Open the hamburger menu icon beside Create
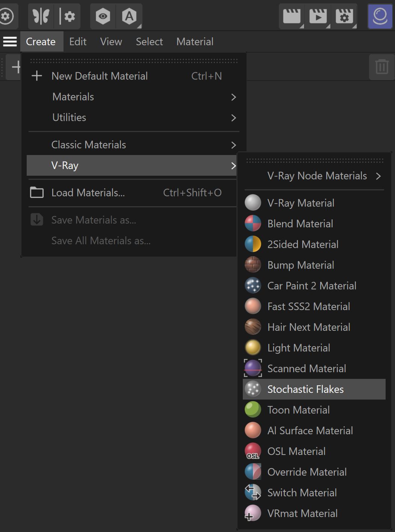Screen dimensions: 395x532 point(10,41)
